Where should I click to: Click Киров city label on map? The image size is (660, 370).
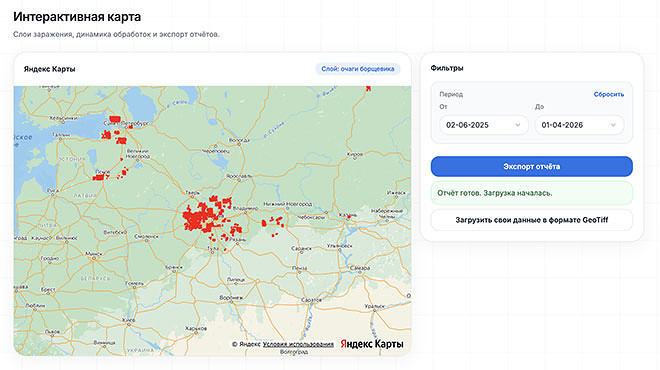[354, 154]
